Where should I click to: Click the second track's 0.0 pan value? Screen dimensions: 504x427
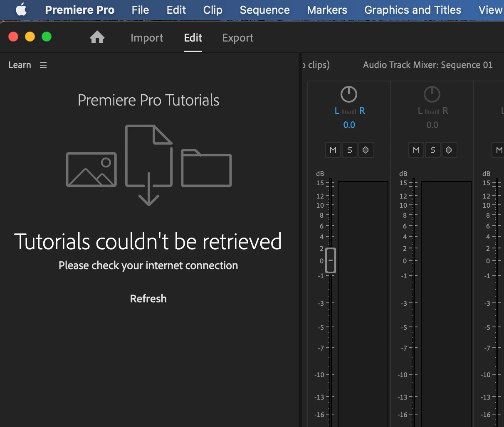tap(432, 125)
